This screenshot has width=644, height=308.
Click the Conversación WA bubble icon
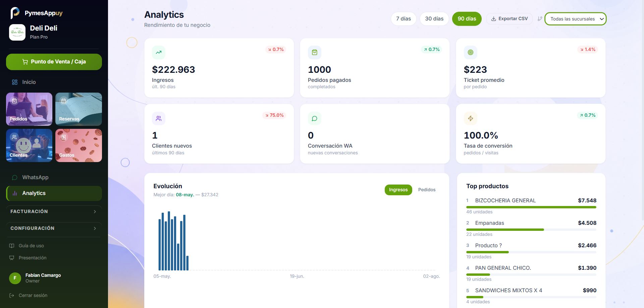[315, 118]
